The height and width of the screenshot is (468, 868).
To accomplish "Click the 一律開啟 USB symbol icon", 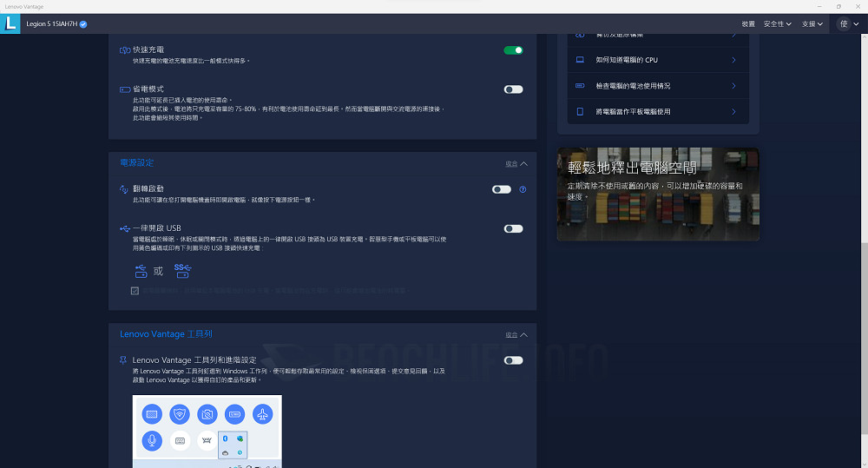I will pyautogui.click(x=125, y=228).
